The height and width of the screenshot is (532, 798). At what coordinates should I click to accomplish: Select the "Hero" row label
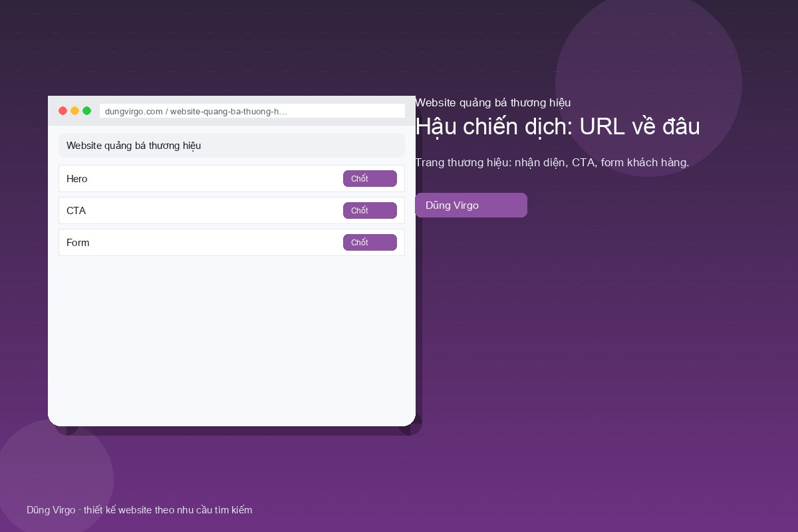(77, 179)
